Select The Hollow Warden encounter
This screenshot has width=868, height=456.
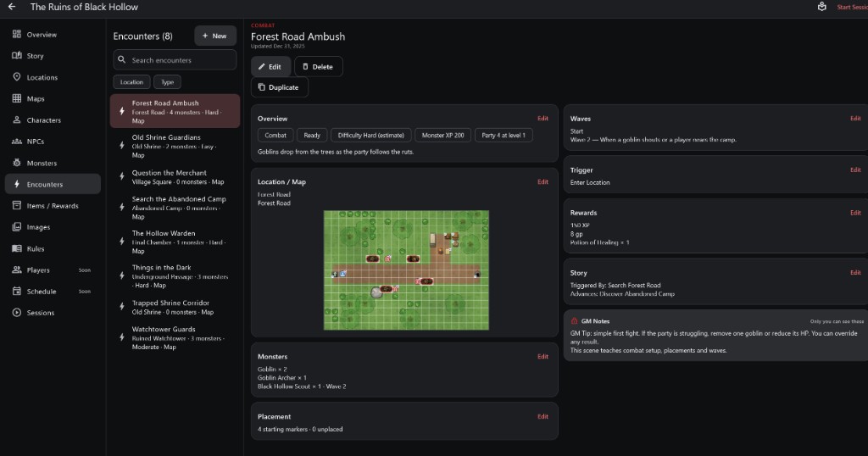(175, 242)
